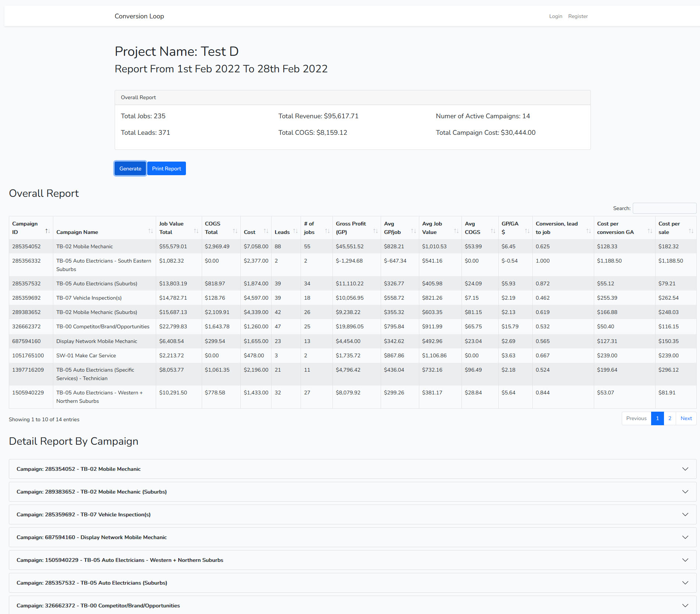
Task: Focus the table Search input field
Action: coord(664,208)
